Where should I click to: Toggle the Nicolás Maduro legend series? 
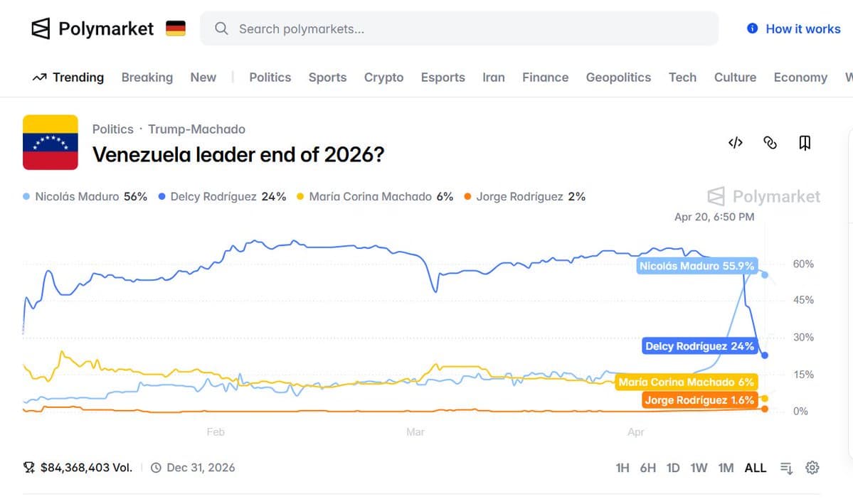pyautogui.click(x=85, y=196)
